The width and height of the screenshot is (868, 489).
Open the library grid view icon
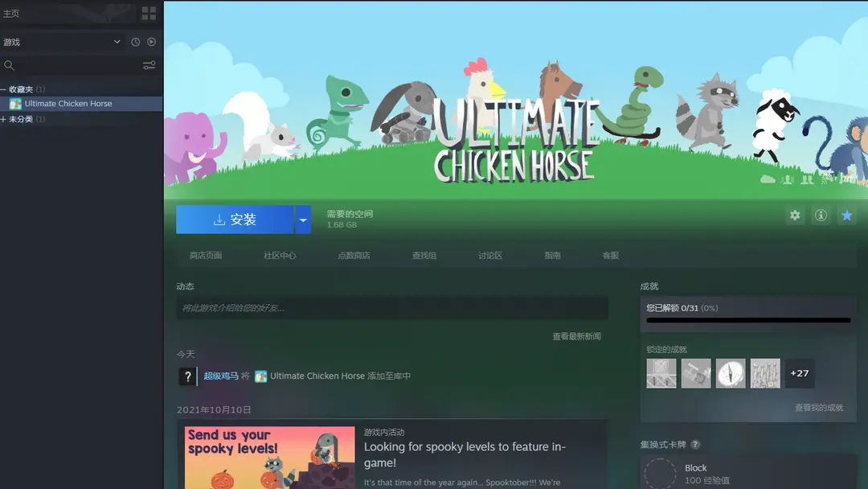[149, 14]
